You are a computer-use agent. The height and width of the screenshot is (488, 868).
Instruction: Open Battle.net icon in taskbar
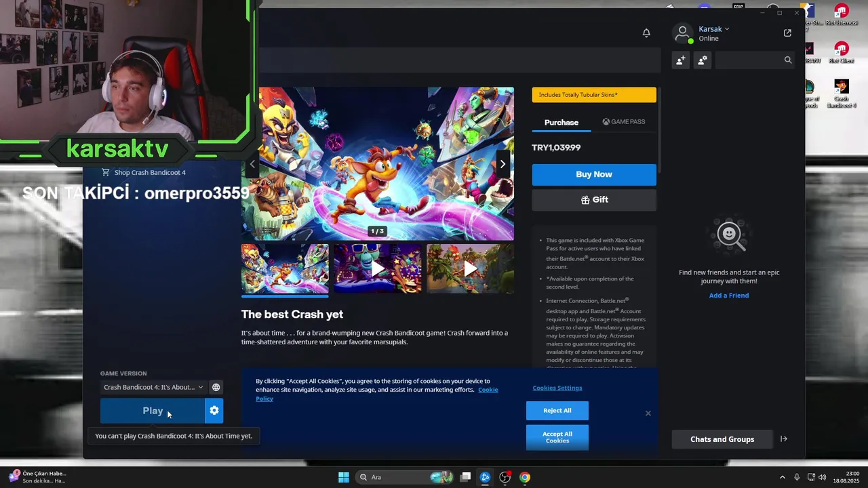(x=485, y=477)
